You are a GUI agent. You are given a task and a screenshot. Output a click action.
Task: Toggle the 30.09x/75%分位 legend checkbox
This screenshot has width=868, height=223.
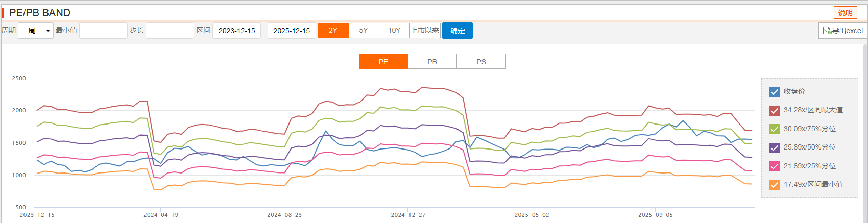tap(774, 129)
